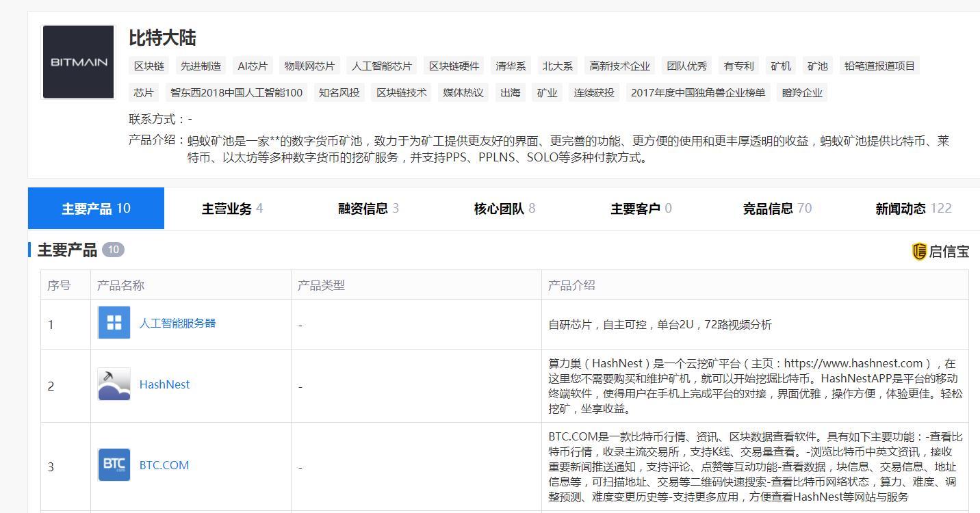
Task: Click the BTC.COM product description text
Action: click(755, 466)
